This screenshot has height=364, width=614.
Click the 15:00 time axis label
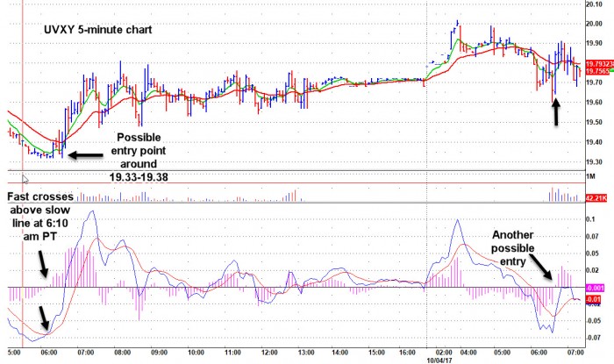pos(376,353)
